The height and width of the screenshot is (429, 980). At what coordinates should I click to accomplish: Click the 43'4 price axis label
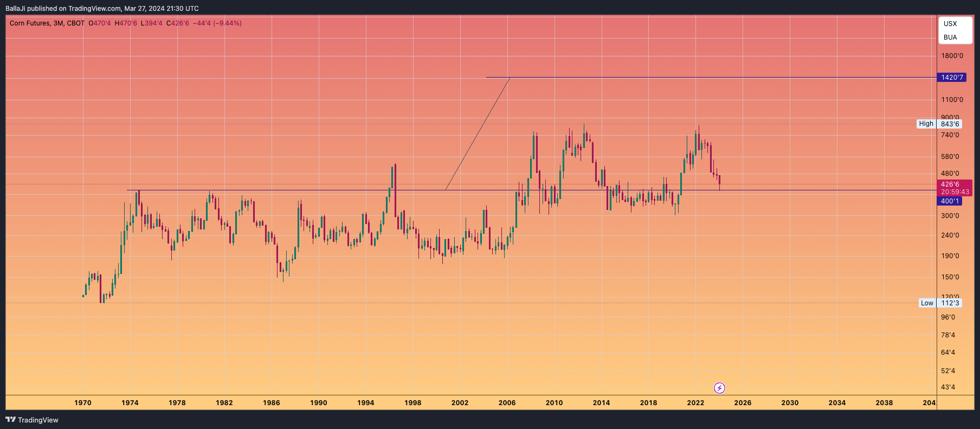948,387
